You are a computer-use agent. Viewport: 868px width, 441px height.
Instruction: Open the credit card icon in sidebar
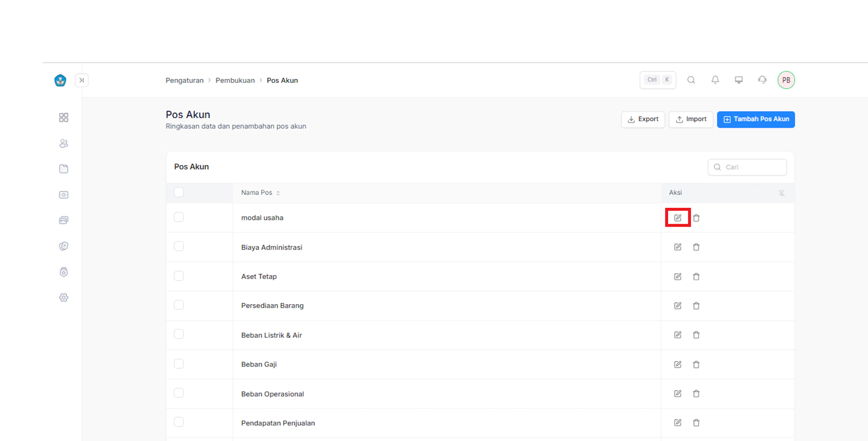(x=64, y=220)
